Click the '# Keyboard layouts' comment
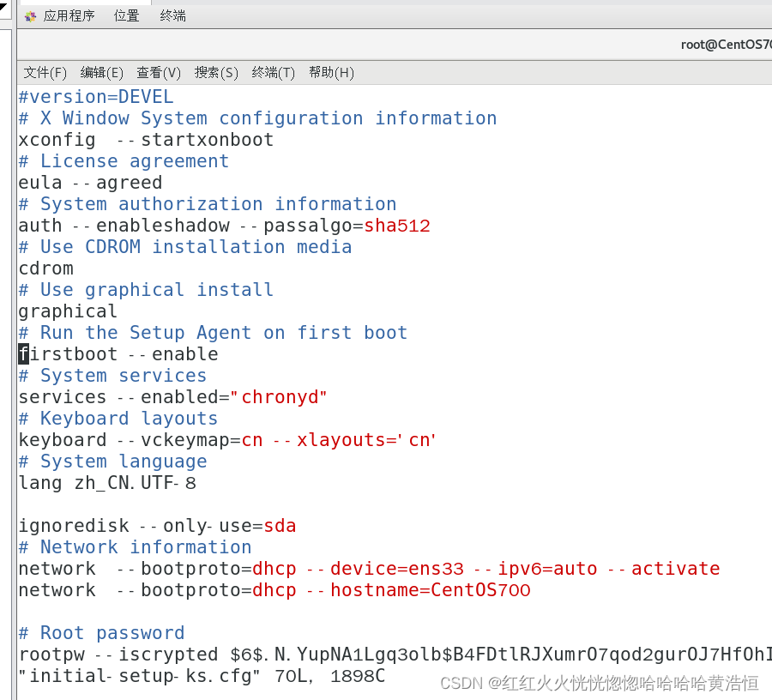Viewport: 772px width, 700px height. [x=118, y=419]
